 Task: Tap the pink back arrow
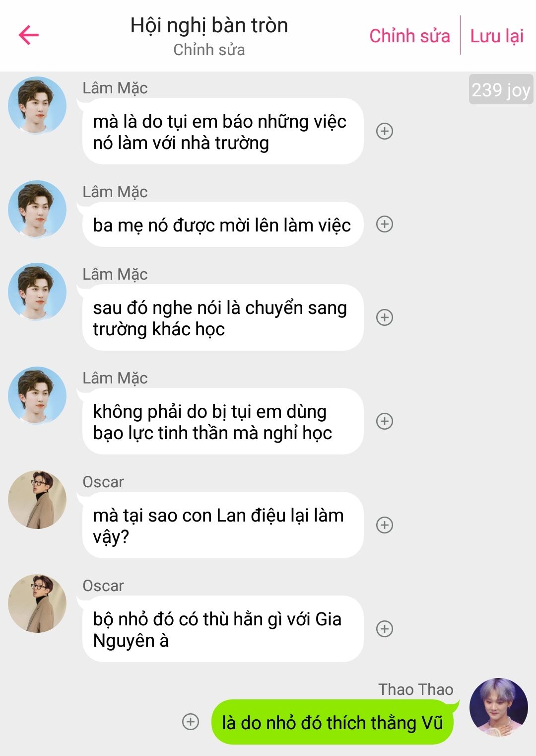pyautogui.click(x=29, y=35)
